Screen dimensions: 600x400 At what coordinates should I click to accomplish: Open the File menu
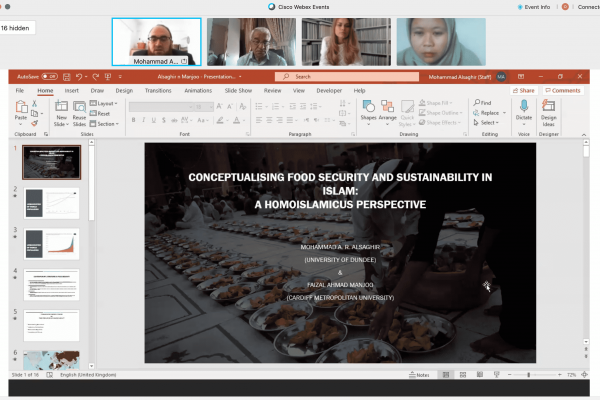click(x=20, y=91)
